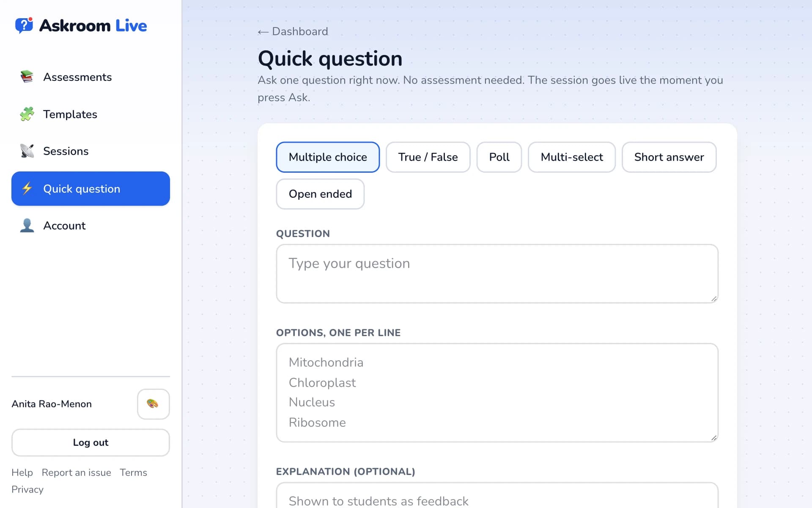This screenshot has width=812, height=508.
Task: Click the Question field resize handle
Action: tap(714, 299)
